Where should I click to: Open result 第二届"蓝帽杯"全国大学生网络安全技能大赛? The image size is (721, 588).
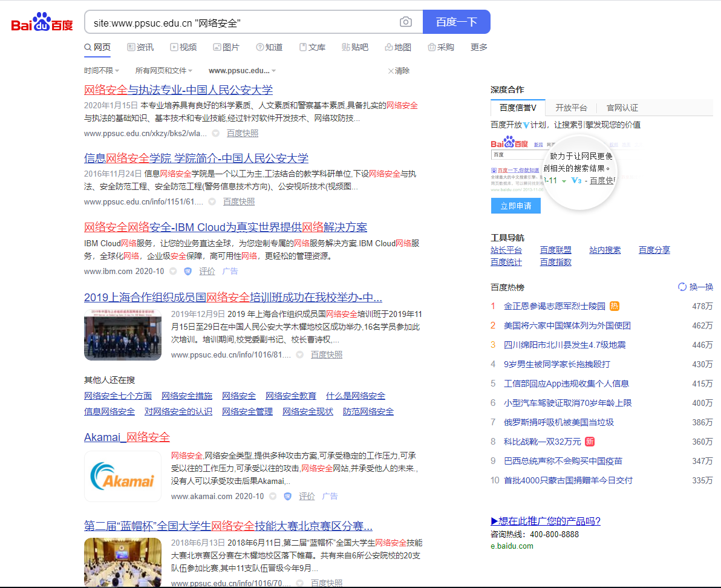click(228, 526)
